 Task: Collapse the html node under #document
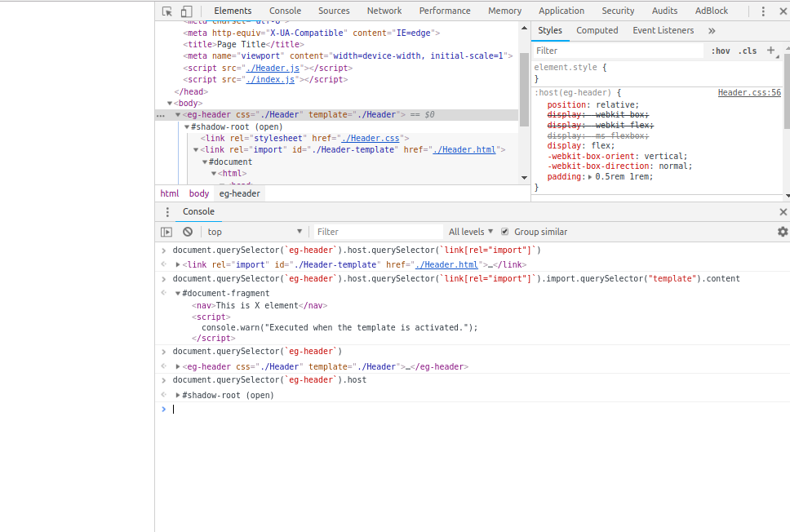point(214,173)
